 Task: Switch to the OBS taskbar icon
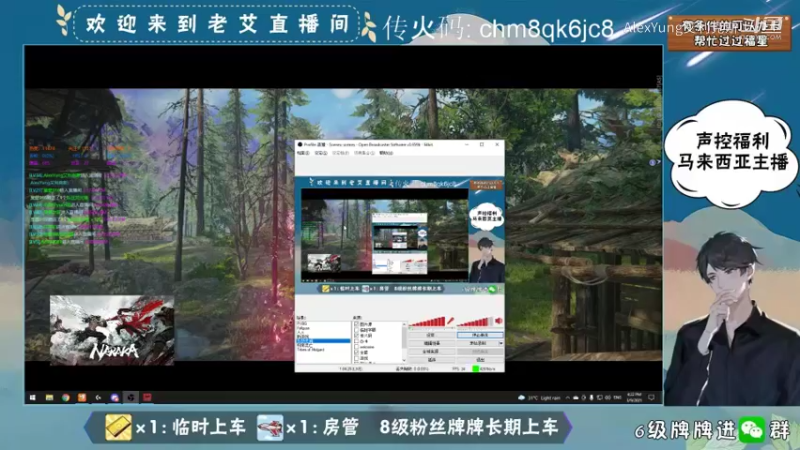(131, 397)
